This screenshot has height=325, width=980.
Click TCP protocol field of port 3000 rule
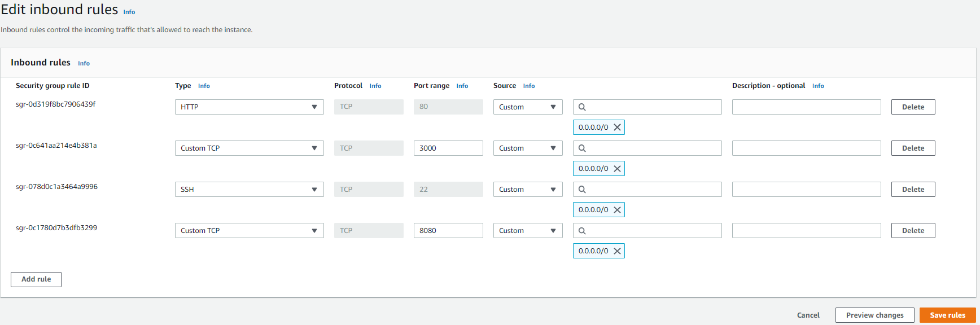pyautogui.click(x=369, y=148)
